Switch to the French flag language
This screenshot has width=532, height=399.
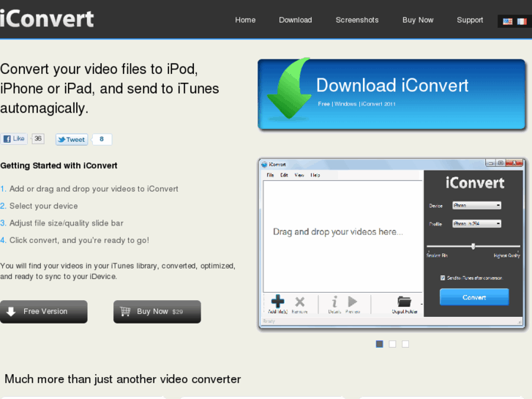point(522,22)
